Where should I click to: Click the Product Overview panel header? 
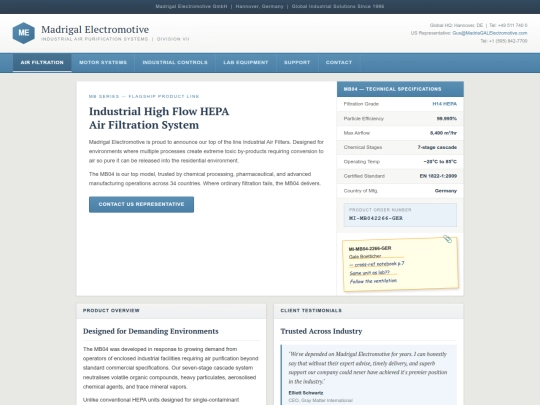171,311
